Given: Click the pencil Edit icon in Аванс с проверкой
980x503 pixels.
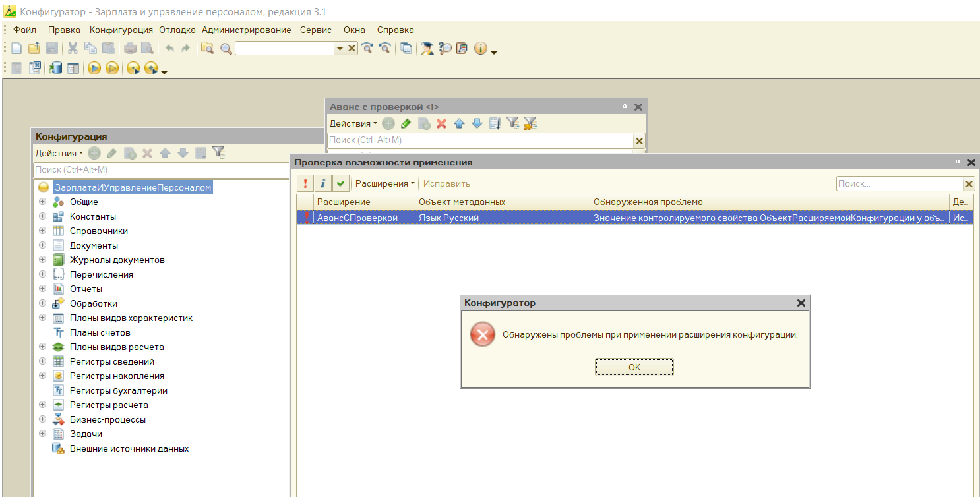Looking at the screenshot, I should click(406, 123).
